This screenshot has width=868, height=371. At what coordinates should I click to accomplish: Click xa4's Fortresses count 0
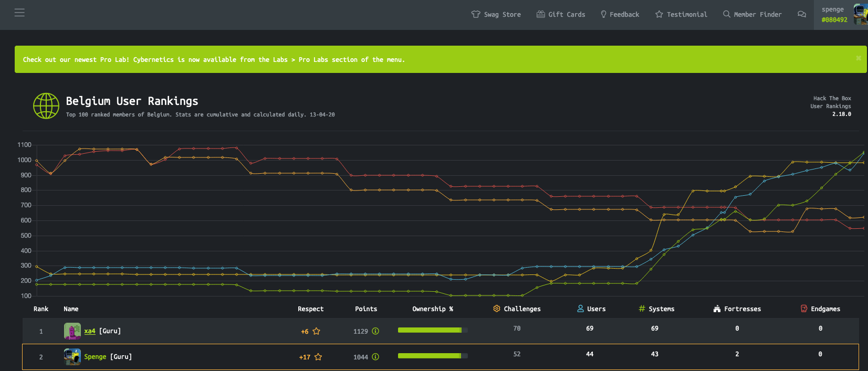tap(737, 328)
